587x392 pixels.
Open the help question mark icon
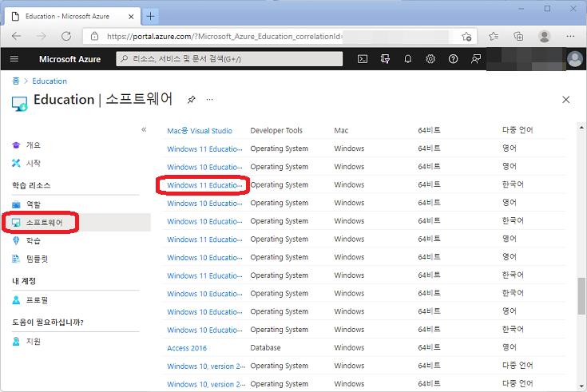453,59
